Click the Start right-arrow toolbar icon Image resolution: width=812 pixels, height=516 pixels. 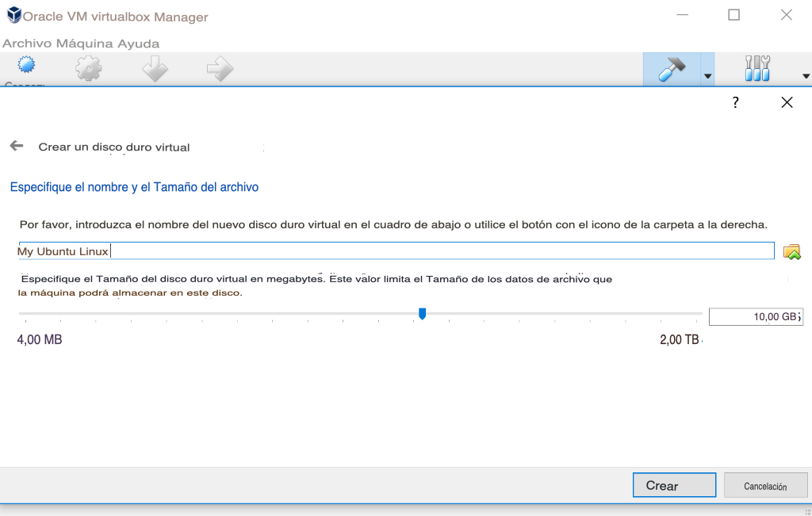tap(220, 69)
